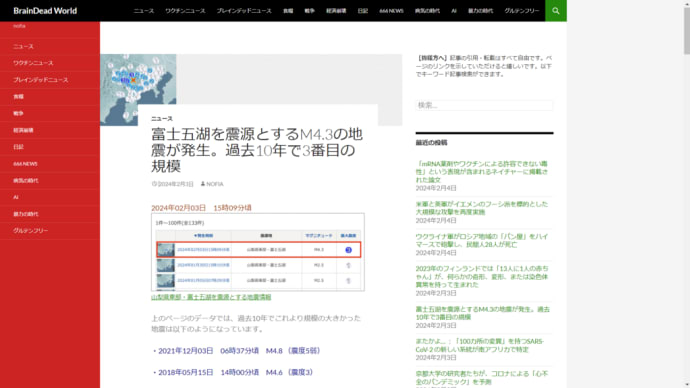
Task: Open 日記 in the top navigation bar
Action: [363, 11]
